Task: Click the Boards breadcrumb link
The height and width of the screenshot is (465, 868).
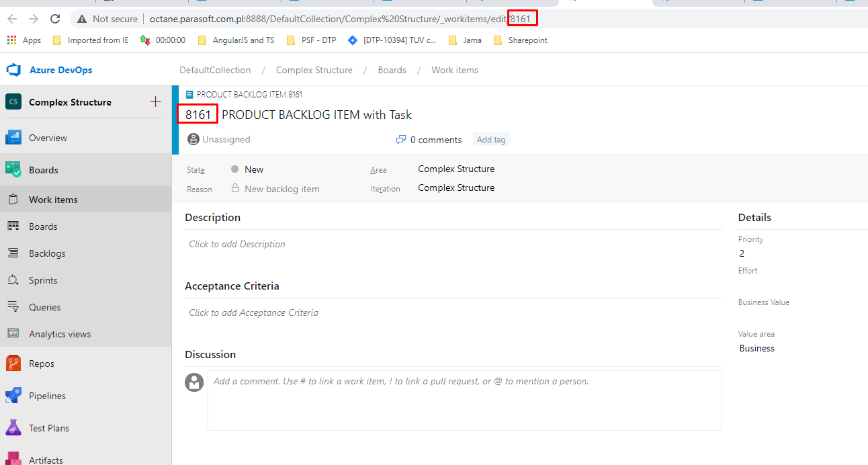Action: click(x=392, y=70)
